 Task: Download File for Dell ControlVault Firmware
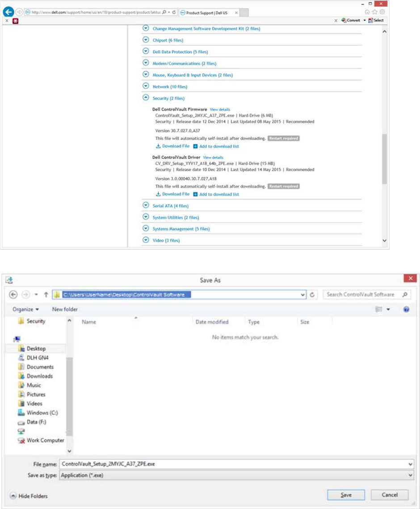(172, 146)
